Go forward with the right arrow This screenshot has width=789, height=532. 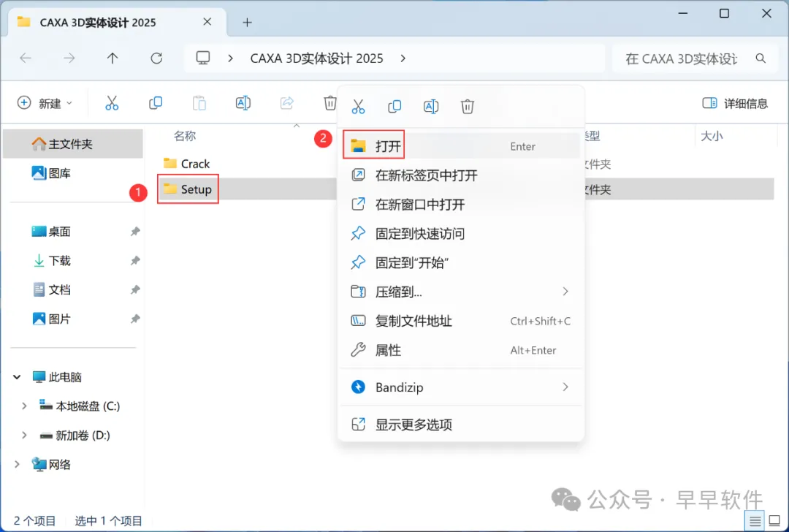(x=69, y=58)
